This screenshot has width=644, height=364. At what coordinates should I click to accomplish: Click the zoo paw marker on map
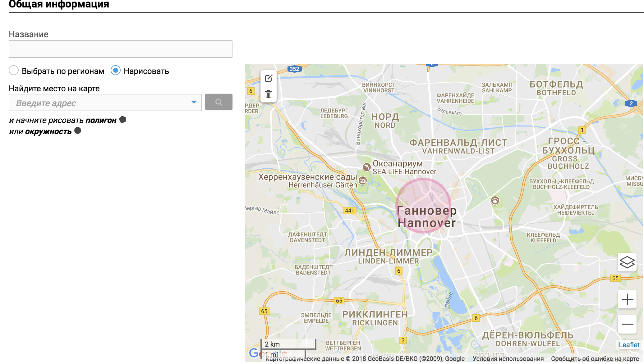pyautogui.click(x=495, y=200)
